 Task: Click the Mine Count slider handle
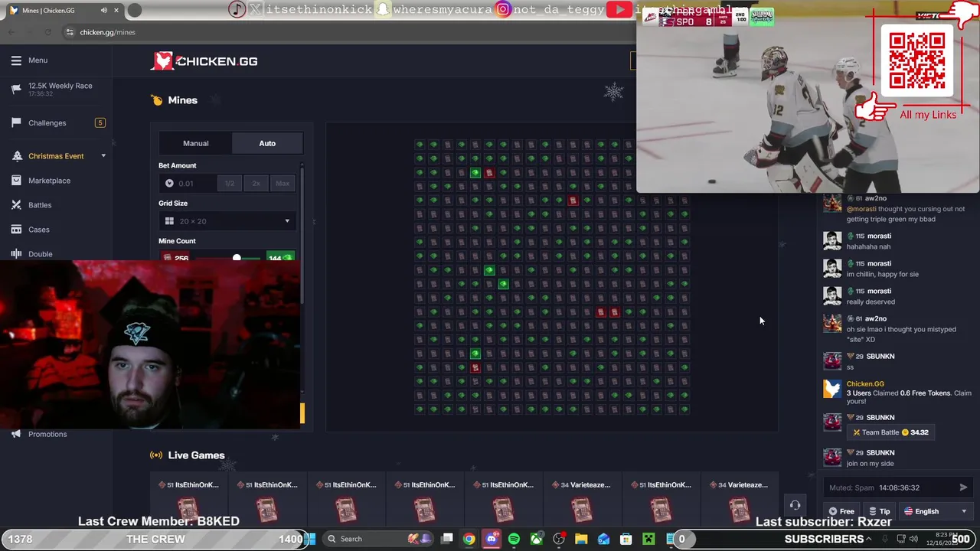pyautogui.click(x=237, y=258)
